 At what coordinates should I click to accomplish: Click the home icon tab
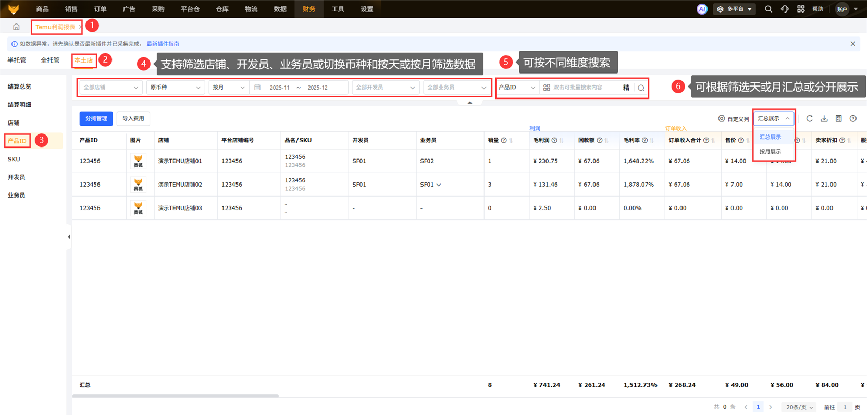(16, 27)
